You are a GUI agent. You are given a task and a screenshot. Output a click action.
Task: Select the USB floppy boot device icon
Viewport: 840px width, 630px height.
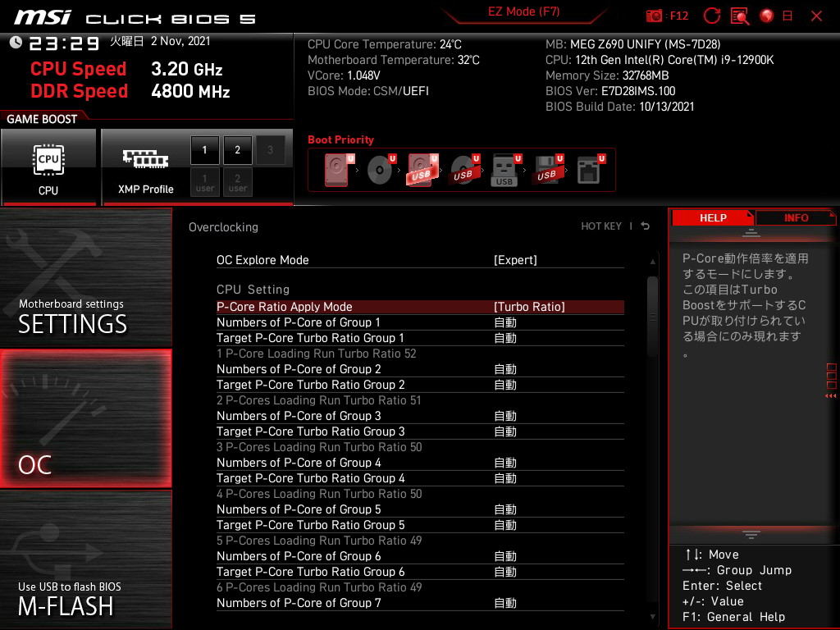coord(547,170)
